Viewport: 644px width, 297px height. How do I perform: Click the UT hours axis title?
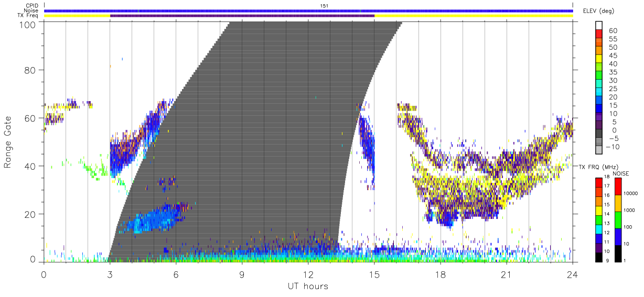308,286
